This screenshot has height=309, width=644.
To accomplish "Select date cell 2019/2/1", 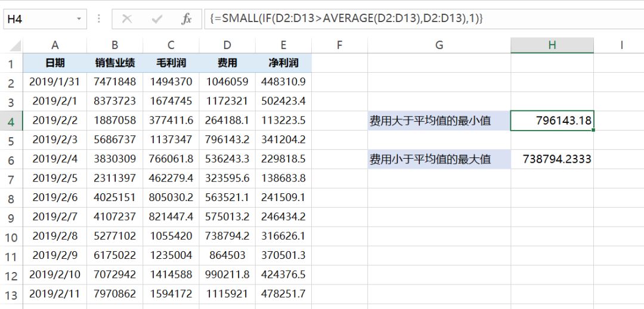I will [x=55, y=101].
